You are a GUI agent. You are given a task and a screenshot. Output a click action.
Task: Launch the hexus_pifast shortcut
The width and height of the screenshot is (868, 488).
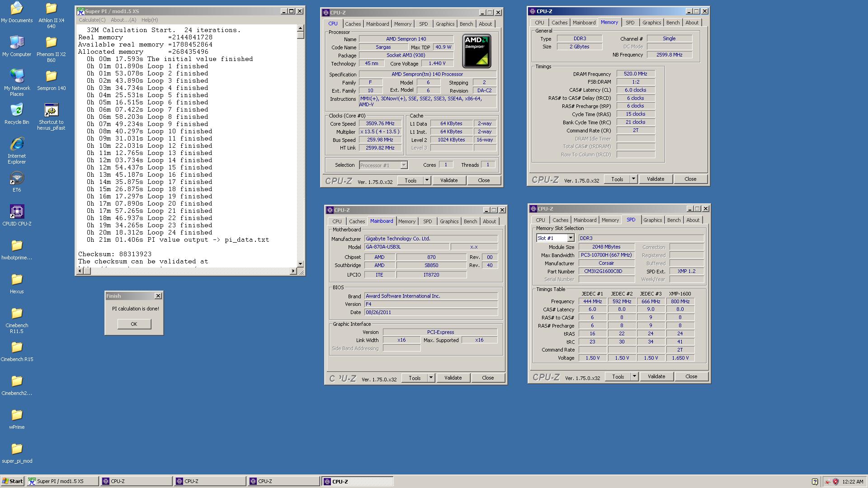(51, 117)
